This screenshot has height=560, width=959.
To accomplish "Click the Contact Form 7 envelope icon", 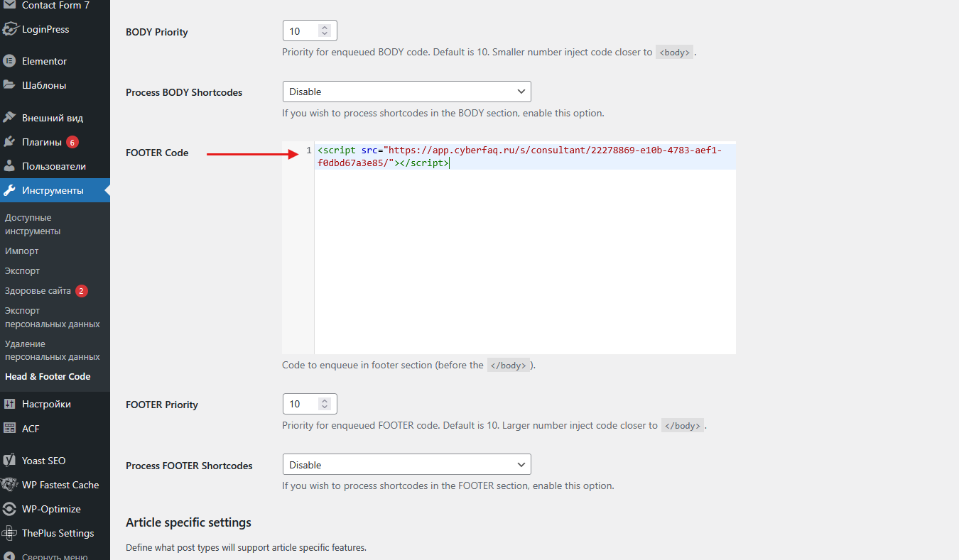I will [10, 5].
